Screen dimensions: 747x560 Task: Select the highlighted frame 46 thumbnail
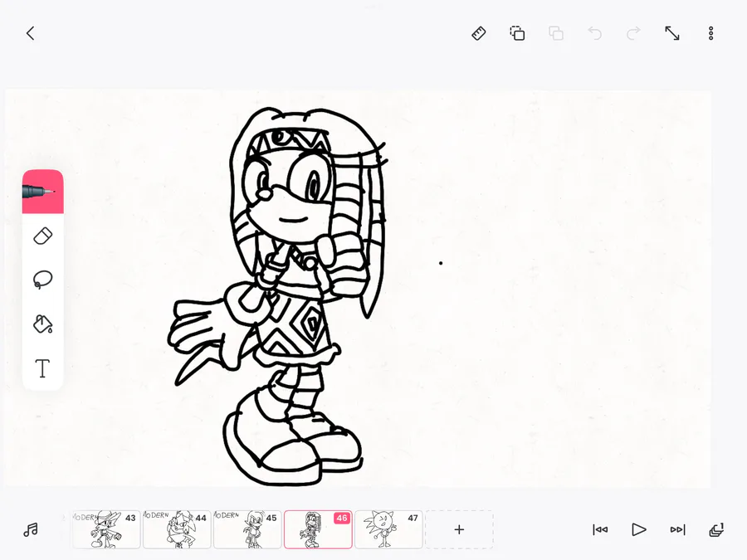318,529
